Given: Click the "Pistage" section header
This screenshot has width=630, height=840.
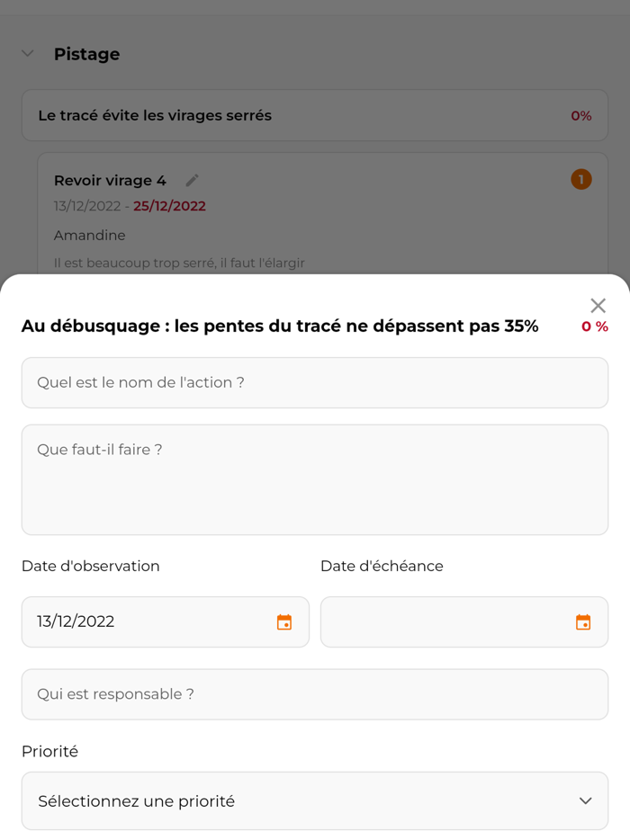Looking at the screenshot, I should (x=86, y=54).
